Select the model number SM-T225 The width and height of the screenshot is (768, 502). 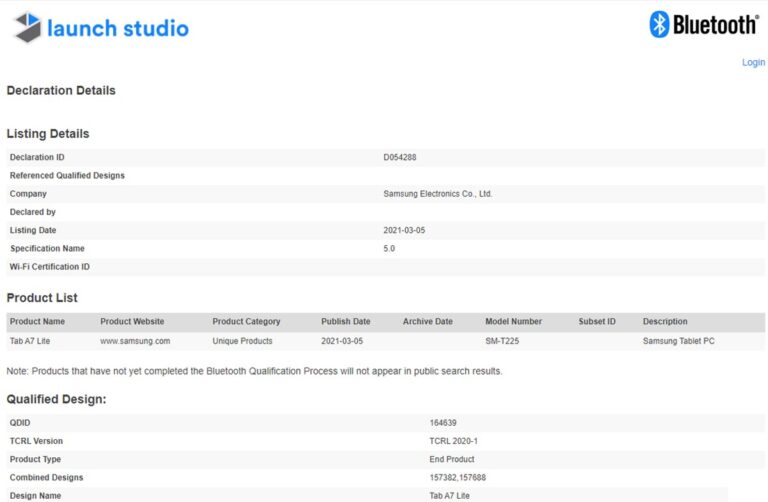coord(502,341)
